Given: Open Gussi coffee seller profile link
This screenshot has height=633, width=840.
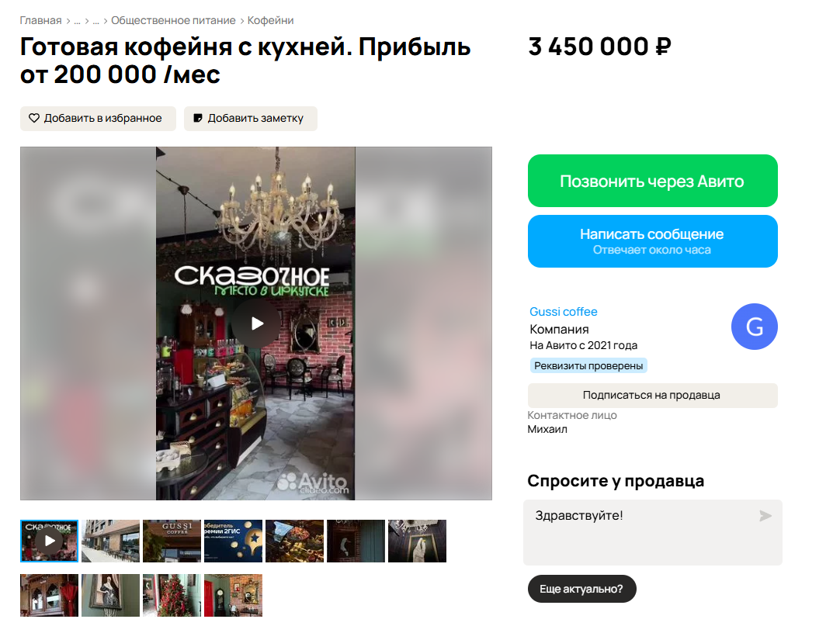Looking at the screenshot, I should pyautogui.click(x=563, y=311).
